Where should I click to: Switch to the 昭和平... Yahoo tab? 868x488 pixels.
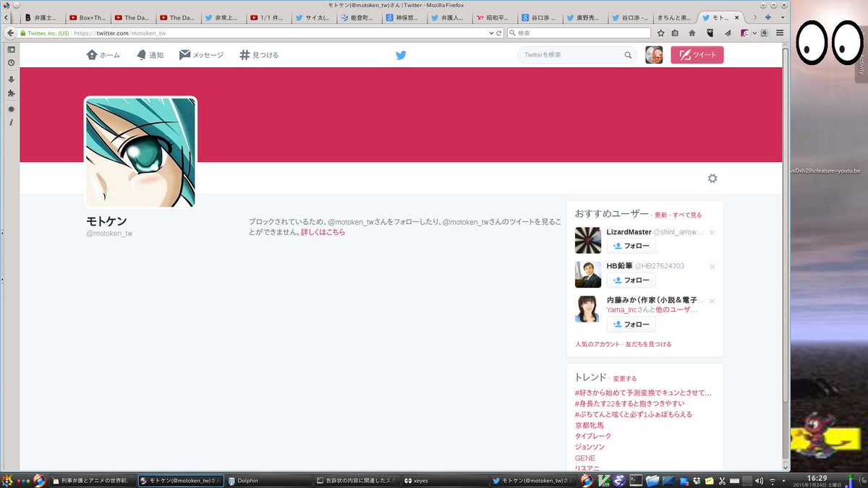[x=495, y=17]
